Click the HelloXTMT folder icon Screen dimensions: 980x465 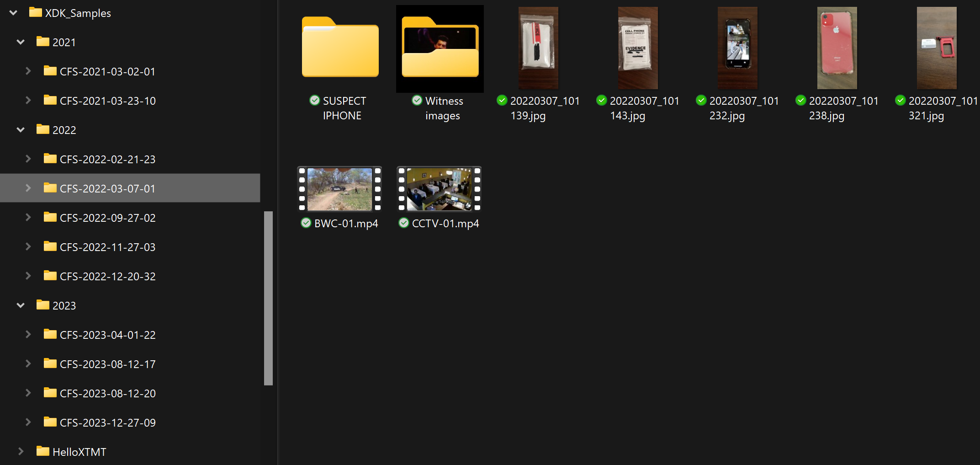tap(42, 451)
